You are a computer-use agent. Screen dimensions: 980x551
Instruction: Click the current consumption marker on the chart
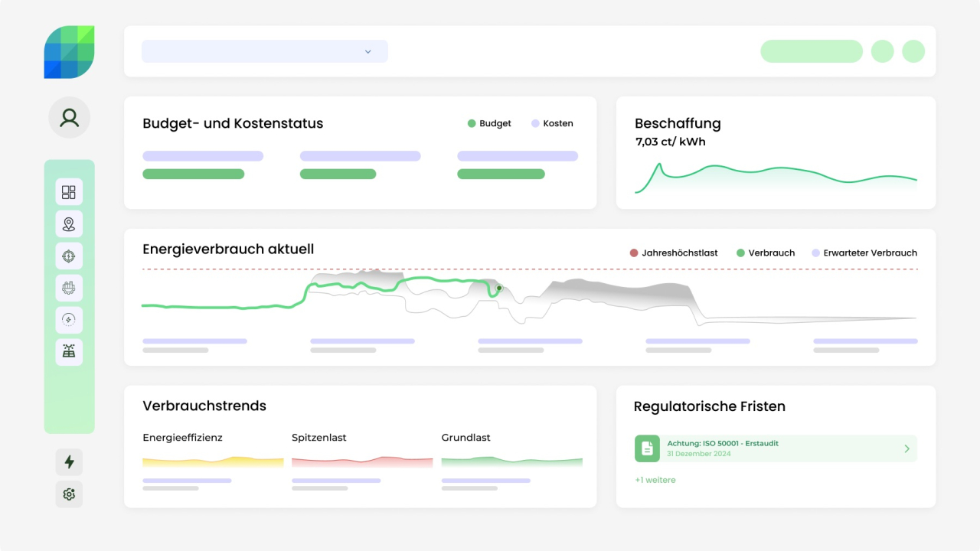pos(498,289)
